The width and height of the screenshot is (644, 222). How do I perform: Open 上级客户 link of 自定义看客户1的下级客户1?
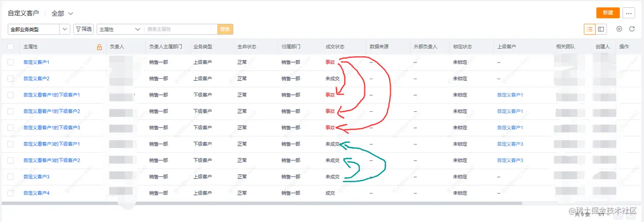coord(510,95)
